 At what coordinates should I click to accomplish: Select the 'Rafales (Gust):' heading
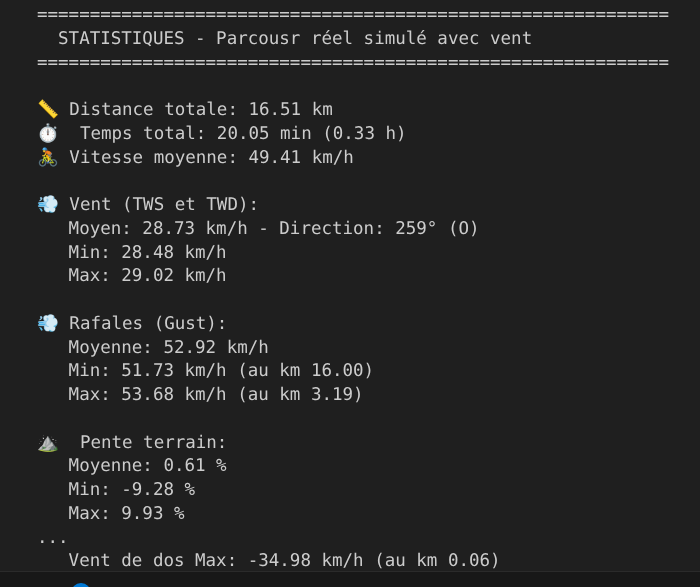pyautogui.click(x=148, y=323)
